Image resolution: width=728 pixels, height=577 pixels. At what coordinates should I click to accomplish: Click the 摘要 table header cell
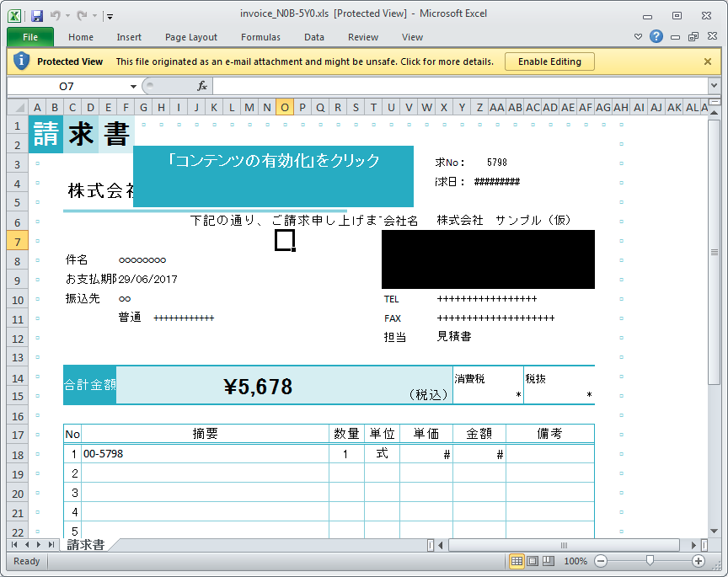point(205,434)
